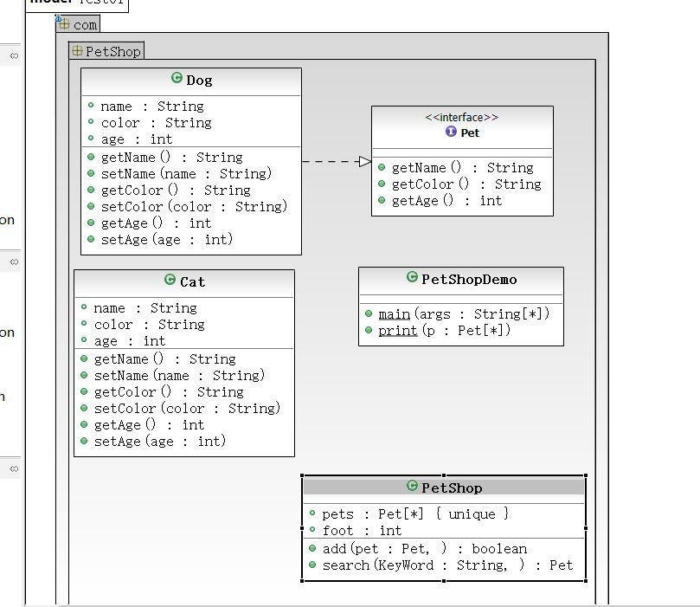Select the PetShop package label tab
Screen dimensions: 700x607
tap(106, 51)
